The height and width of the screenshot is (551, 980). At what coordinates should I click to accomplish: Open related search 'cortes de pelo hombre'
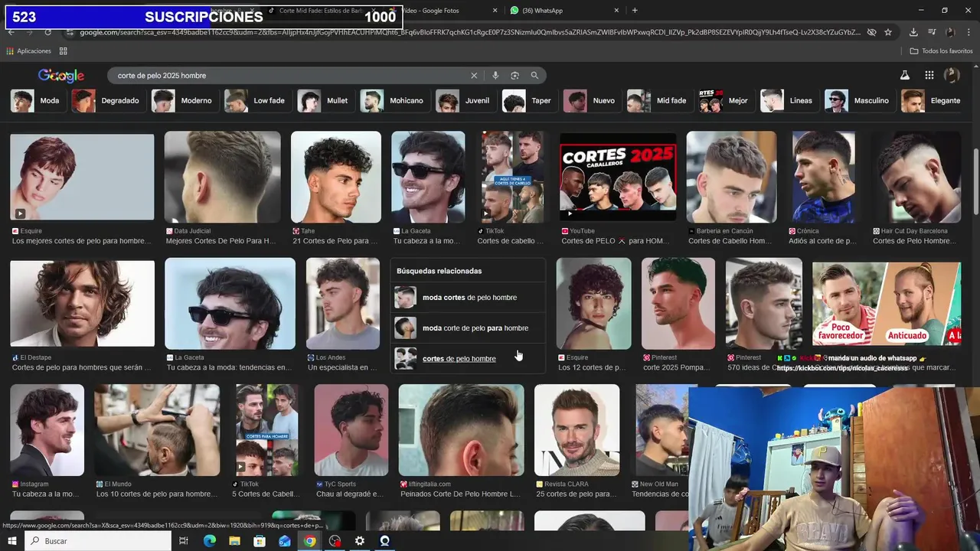click(x=469, y=359)
